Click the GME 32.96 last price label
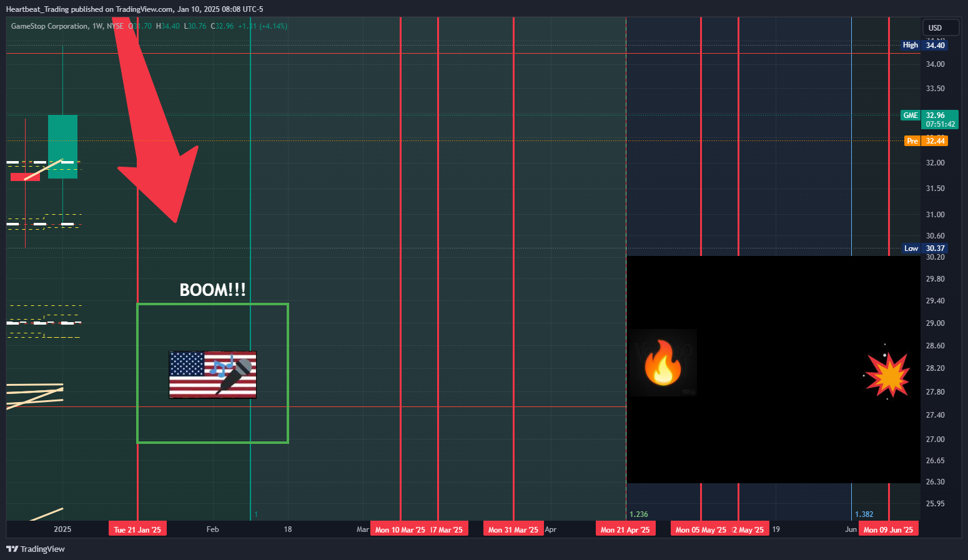Viewport: 968px width, 560px height. click(x=929, y=119)
